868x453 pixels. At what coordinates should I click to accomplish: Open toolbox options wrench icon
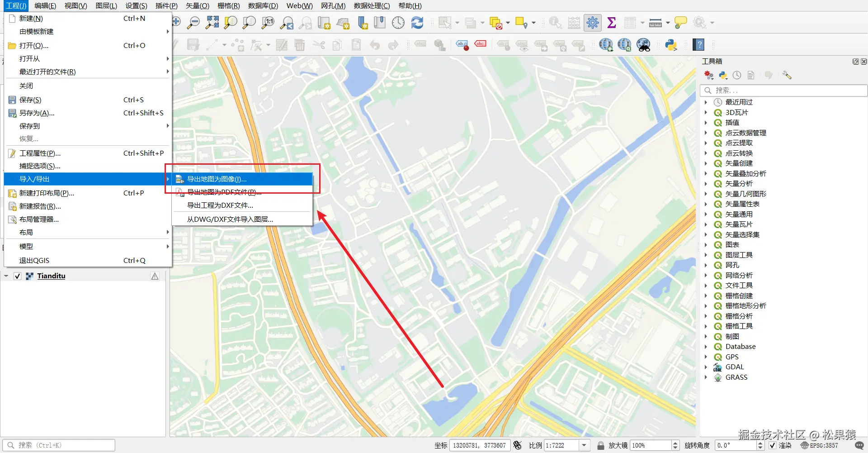click(x=787, y=75)
